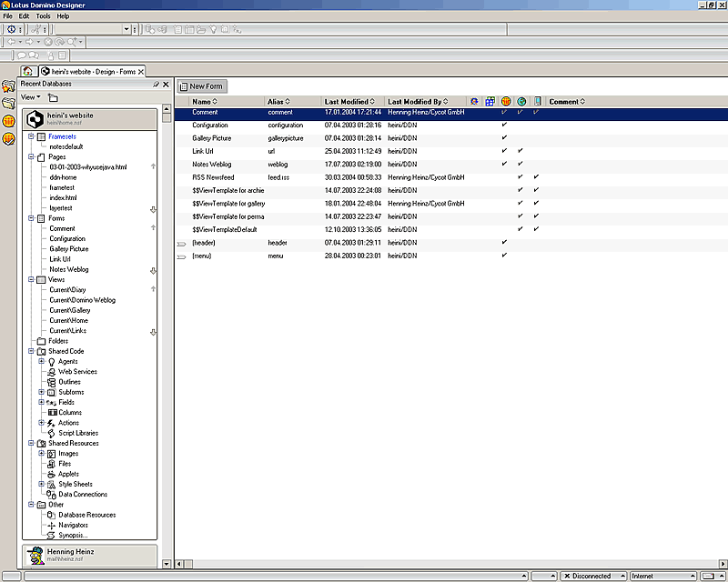Screen dimensions: 728x582
Task: Collapse the Forms tree node
Action: point(31,218)
